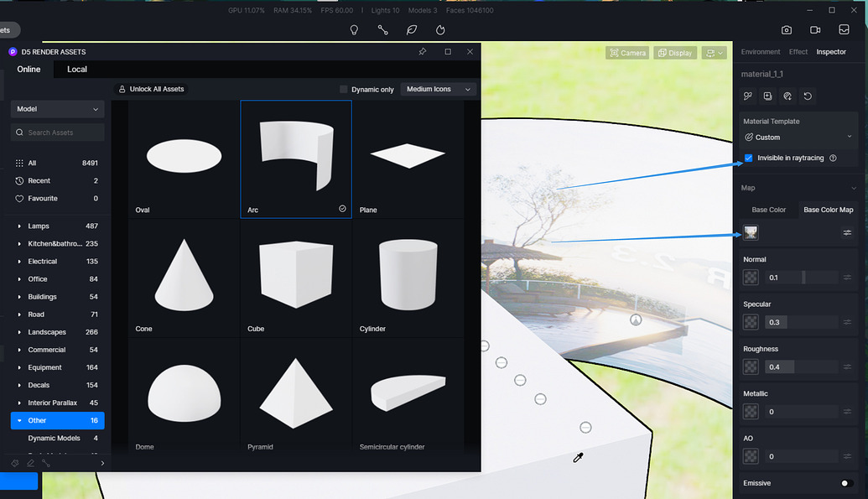Click the Unlock All Assets button

151,89
